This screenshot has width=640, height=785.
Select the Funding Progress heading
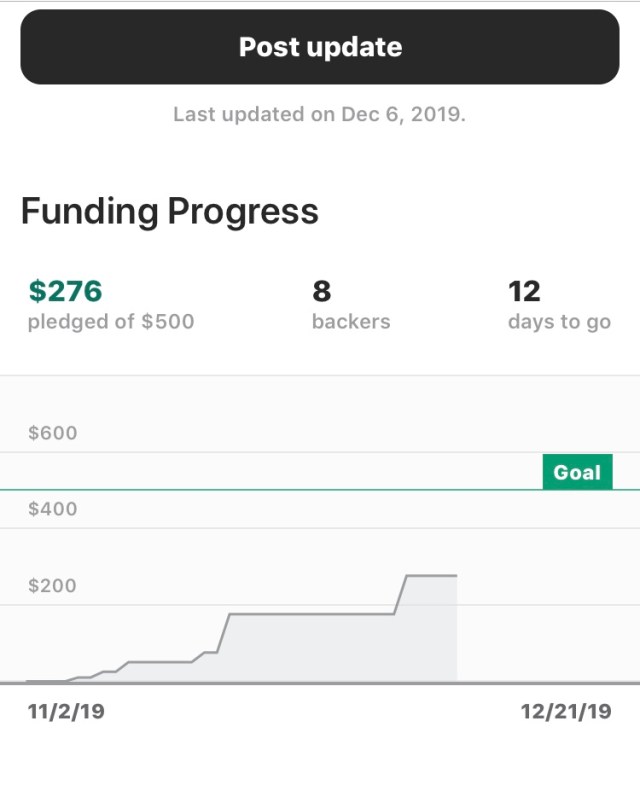(170, 211)
